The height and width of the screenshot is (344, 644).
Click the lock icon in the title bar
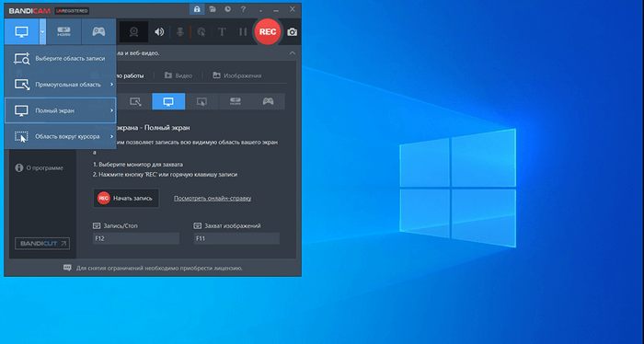(197, 9)
